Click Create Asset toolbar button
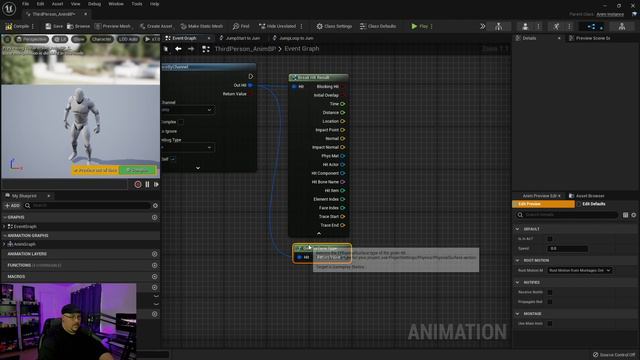The height and width of the screenshot is (360, 640). pyautogui.click(x=156, y=26)
